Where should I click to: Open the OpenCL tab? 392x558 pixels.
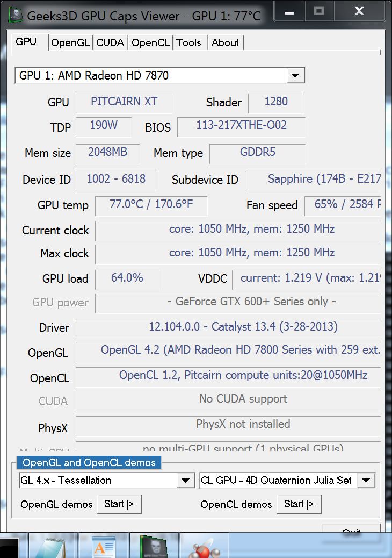(x=150, y=42)
